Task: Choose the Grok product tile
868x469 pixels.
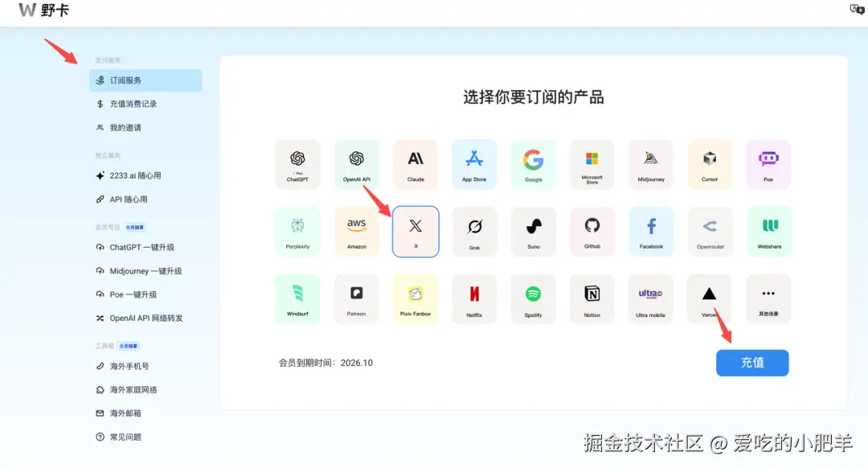Action: 474,232
